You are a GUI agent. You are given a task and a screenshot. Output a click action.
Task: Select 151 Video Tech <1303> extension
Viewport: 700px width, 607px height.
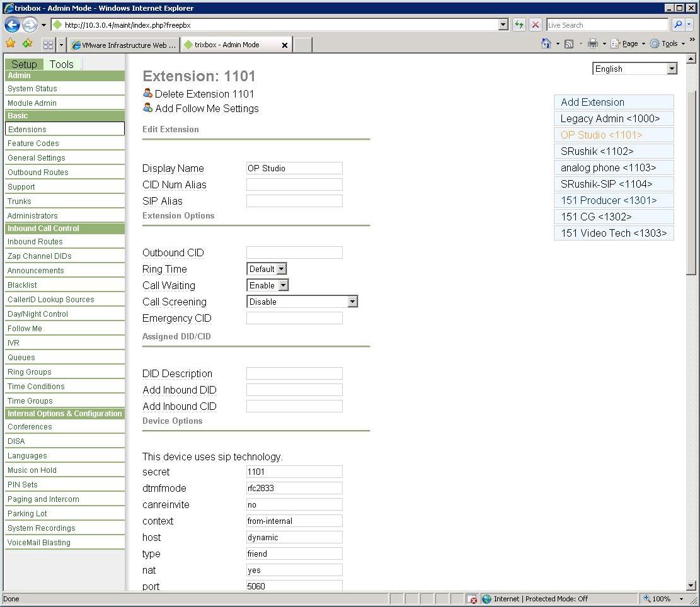click(614, 233)
